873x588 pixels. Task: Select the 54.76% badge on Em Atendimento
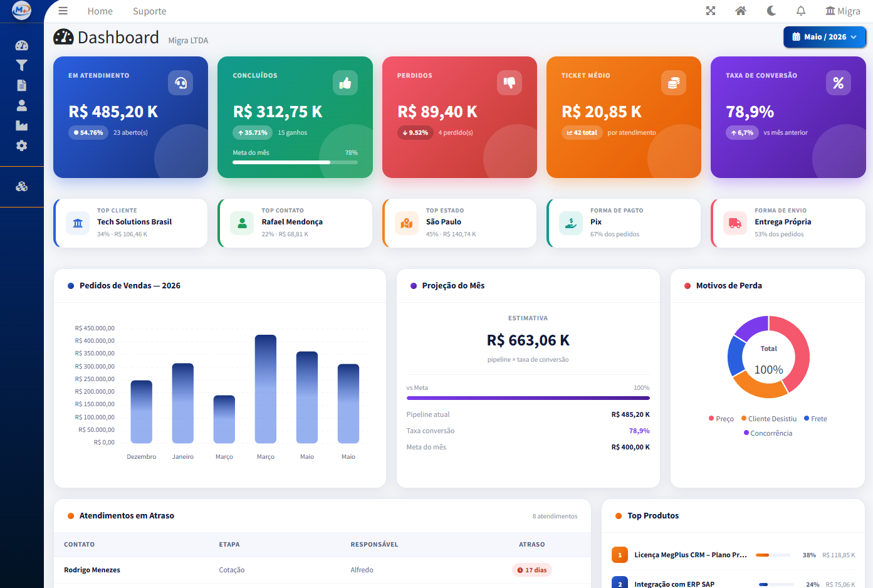pyautogui.click(x=88, y=133)
